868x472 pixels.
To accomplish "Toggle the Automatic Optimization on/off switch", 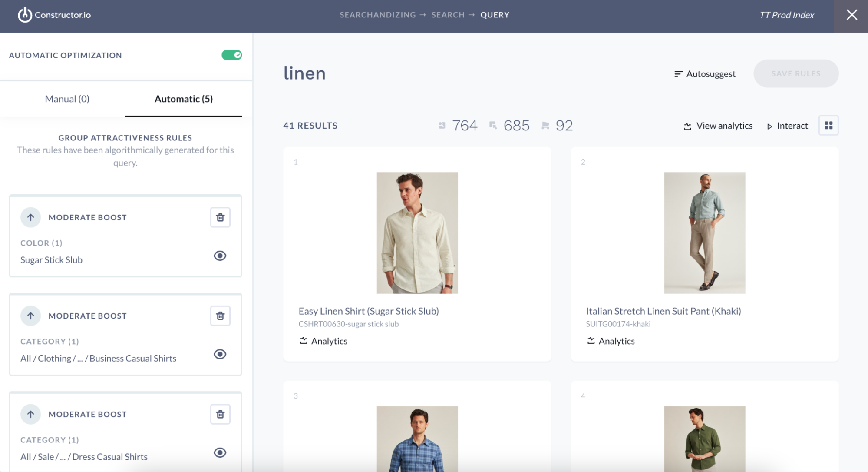I will (232, 55).
